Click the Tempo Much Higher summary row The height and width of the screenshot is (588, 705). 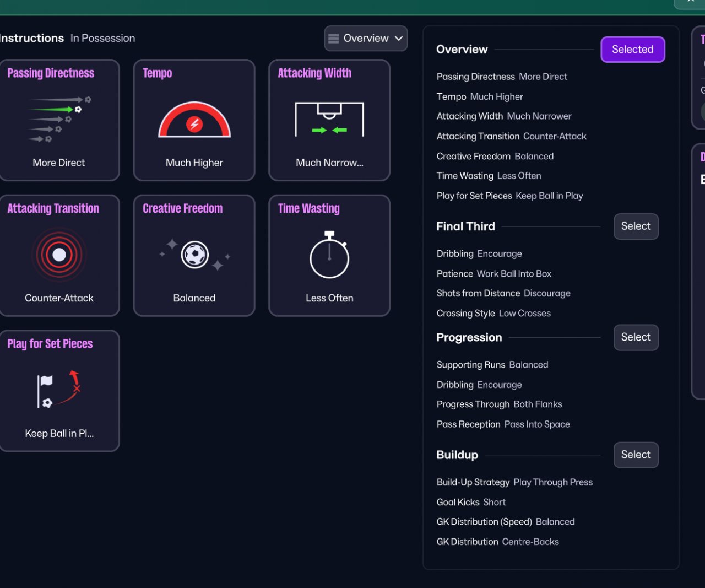click(480, 96)
